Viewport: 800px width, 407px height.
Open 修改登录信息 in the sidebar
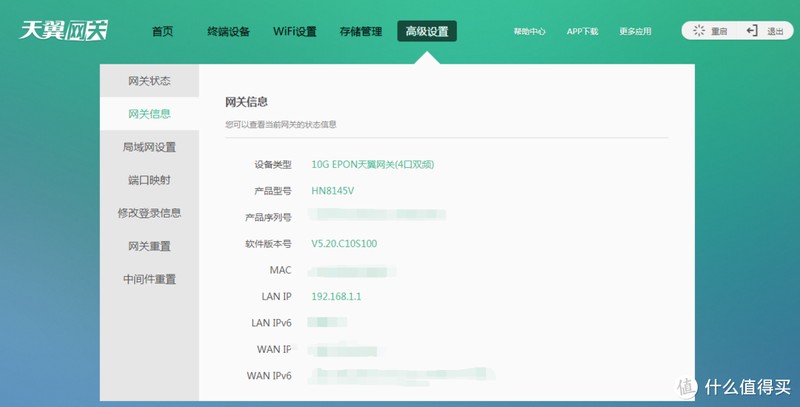[x=149, y=213]
